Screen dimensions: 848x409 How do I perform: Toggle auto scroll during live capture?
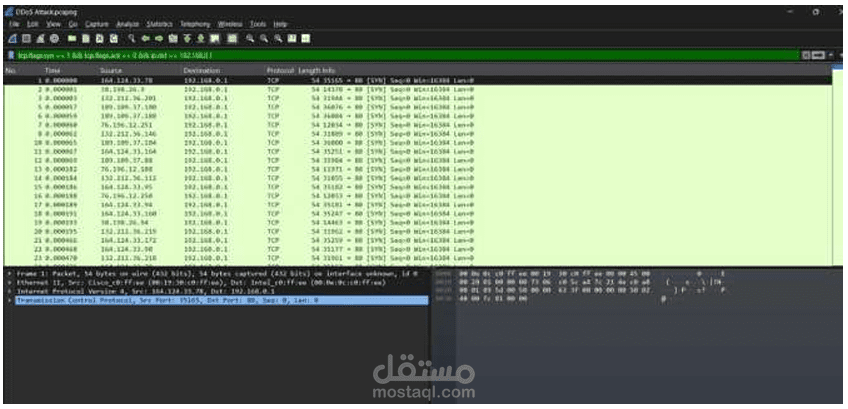tap(215, 38)
